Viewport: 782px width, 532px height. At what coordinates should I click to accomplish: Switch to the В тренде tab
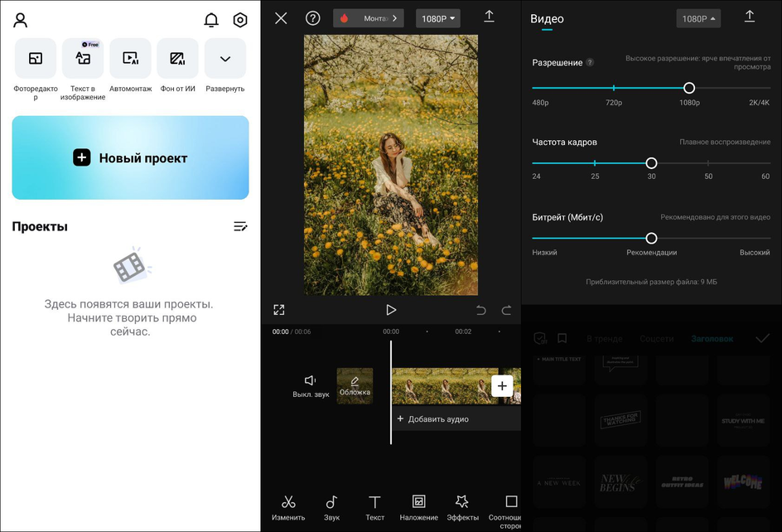click(x=605, y=339)
